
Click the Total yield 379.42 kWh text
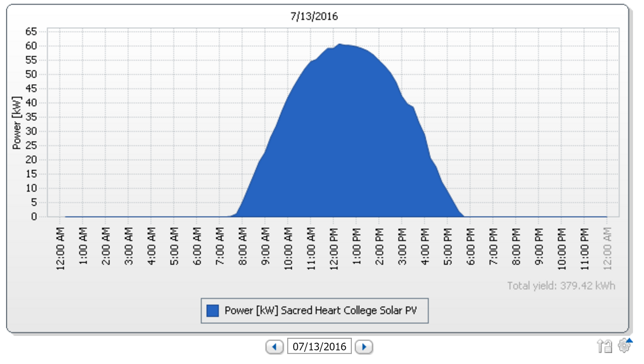pos(561,286)
